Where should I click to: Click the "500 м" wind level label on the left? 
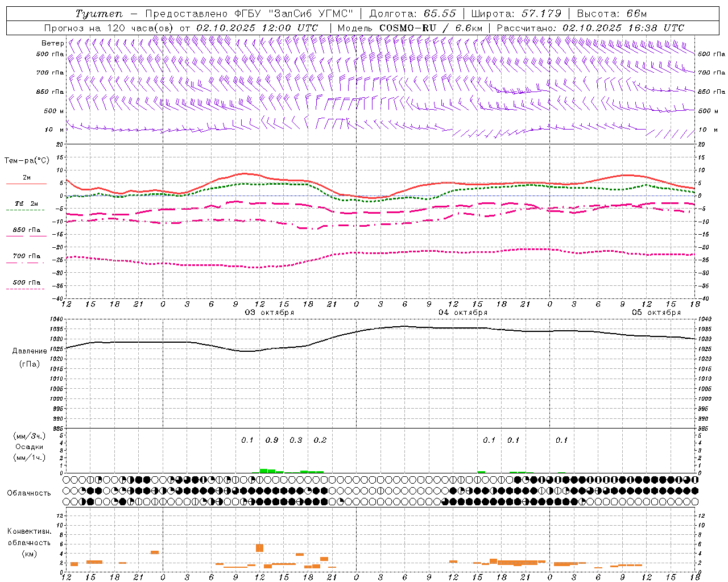[54, 111]
